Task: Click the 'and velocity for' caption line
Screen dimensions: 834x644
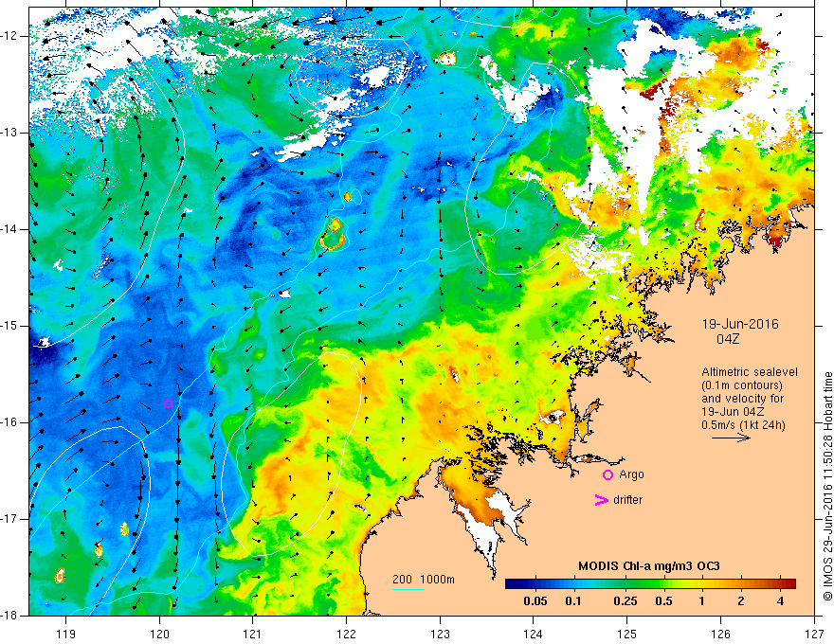Action: click(742, 399)
